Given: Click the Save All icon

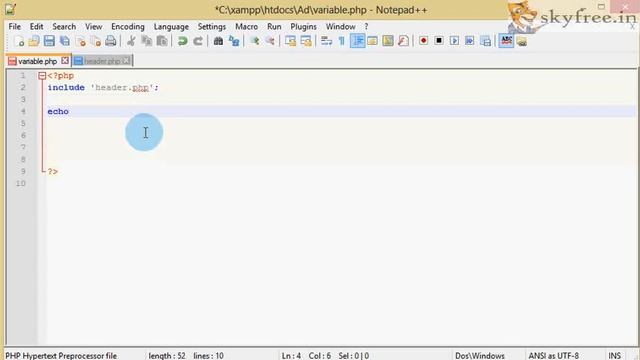Looking at the screenshot, I should pos(64,41).
